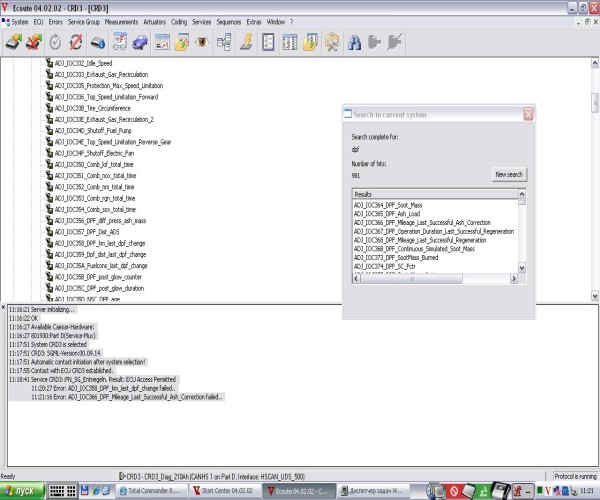Click results list scroll left arrow
This screenshot has height=500, width=600.
tap(356, 279)
